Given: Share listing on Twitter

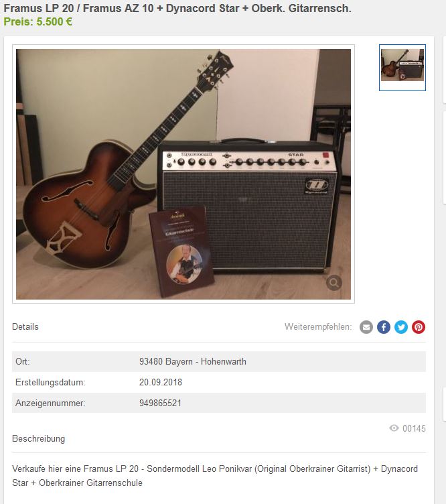Looking at the screenshot, I should 401,327.
